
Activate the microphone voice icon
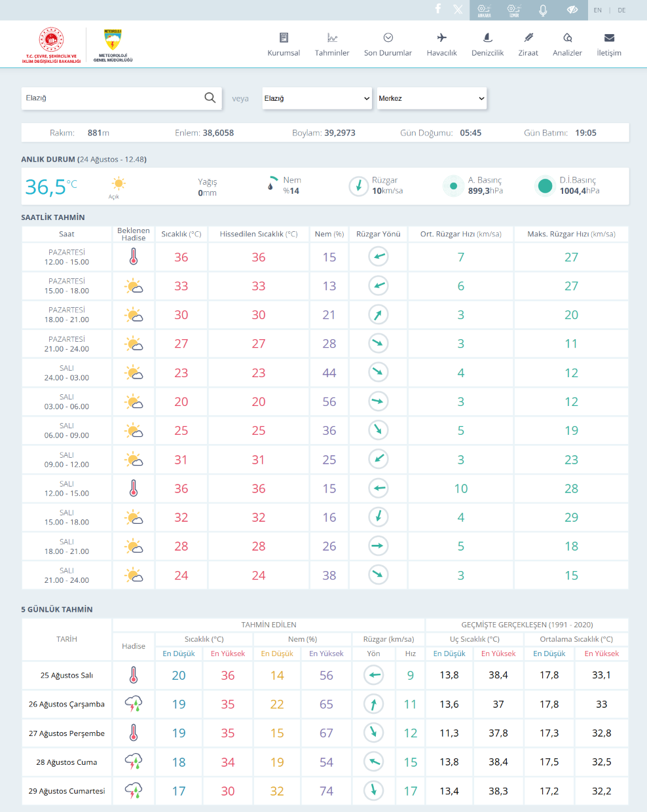pyautogui.click(x=543, y=10)
